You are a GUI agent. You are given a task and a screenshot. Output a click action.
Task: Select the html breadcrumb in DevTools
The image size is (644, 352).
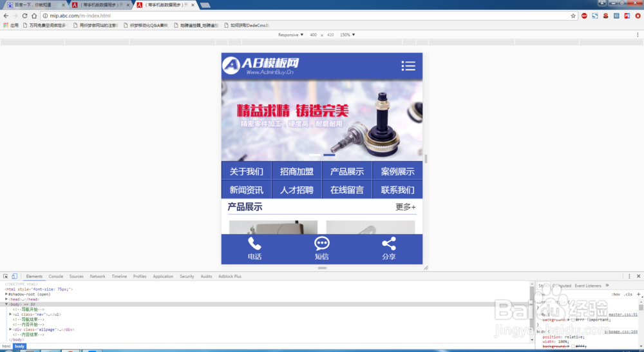coord(6,346)
